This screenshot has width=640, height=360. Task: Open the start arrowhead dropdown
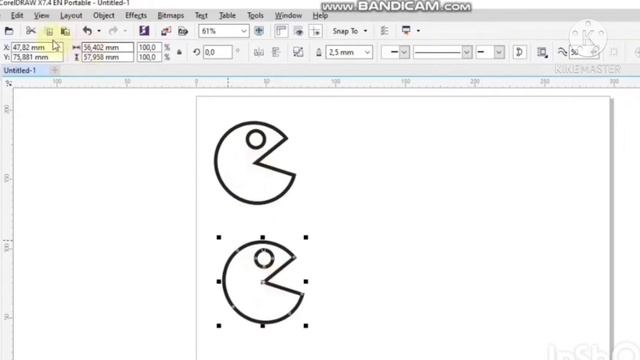click(404, 52)
